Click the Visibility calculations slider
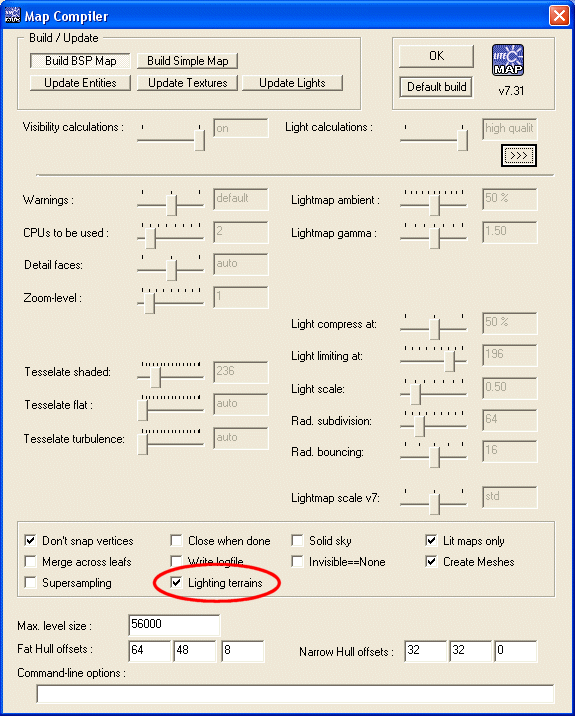Viewport: 575px width, 716px height. [x=171, y=137]
